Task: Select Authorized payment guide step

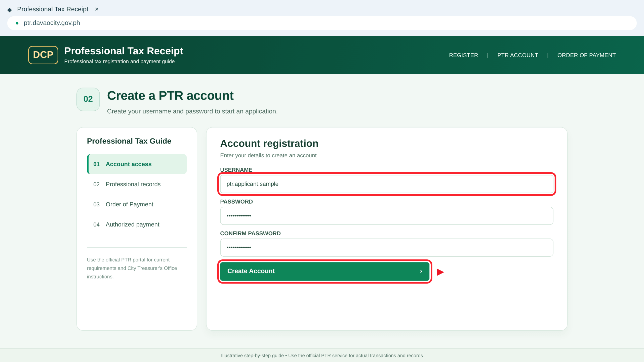Action: tap(137, 224)
